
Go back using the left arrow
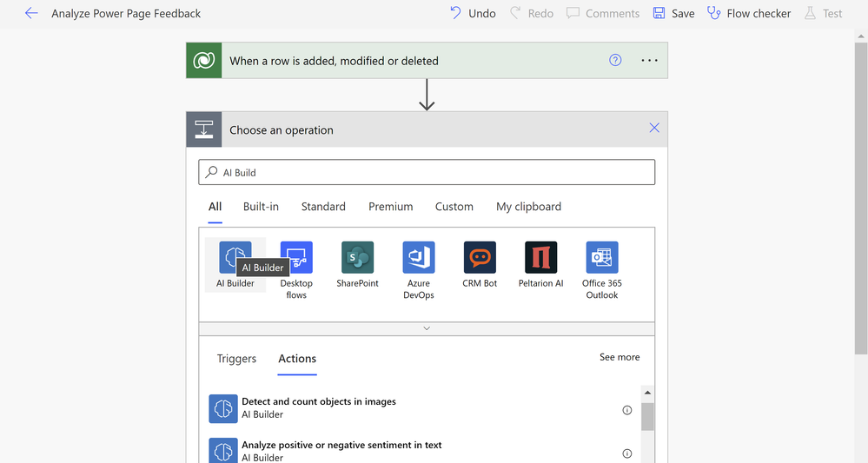[x=31, y=13]
